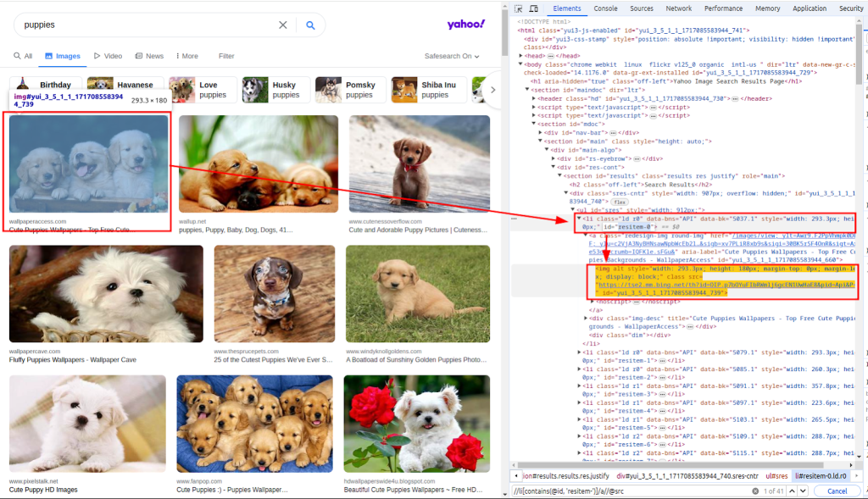This screenshot has height=499, width=868.
Task: Clear the DevTools find box with the X icon
Action: point(755,491)
